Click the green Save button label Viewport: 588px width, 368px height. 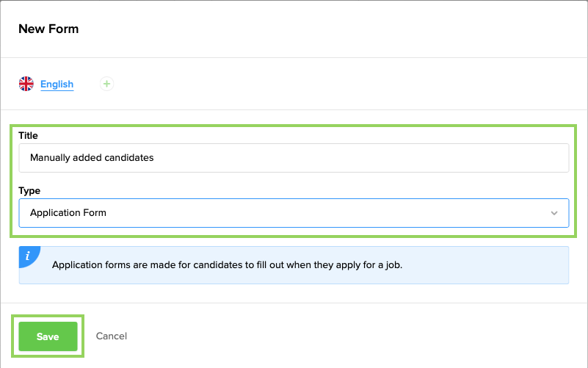point(48,336)
